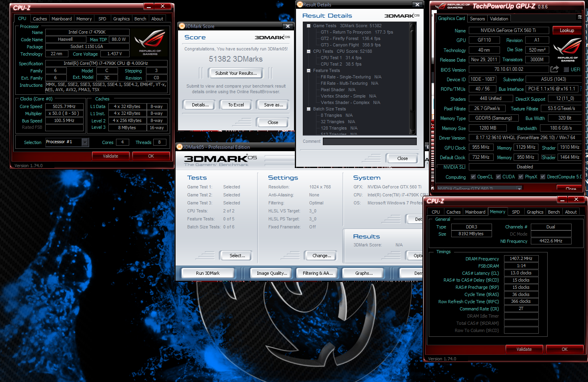Open Caches tab in the processor CPU-Z window
588x382 pixels.
click(x=40, y=19)
